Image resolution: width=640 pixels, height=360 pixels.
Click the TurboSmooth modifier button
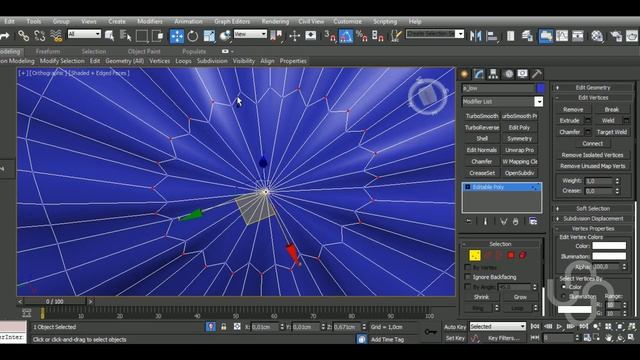click(x=482, y=116)
